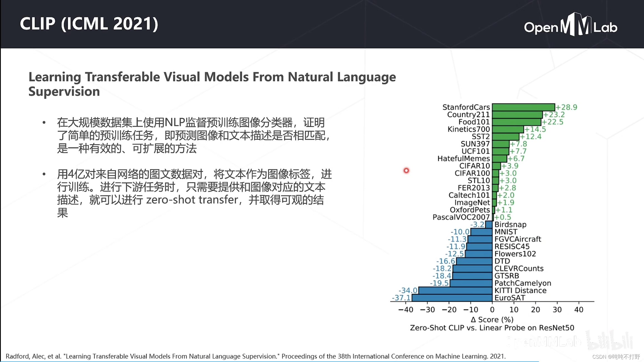Click the FGVCAircraft chart label
644x362 pixels.
518,239
